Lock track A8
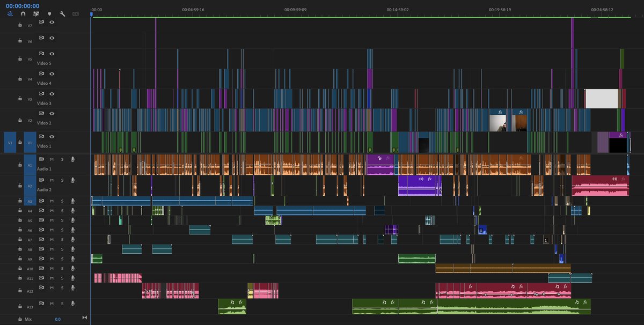 20,249
